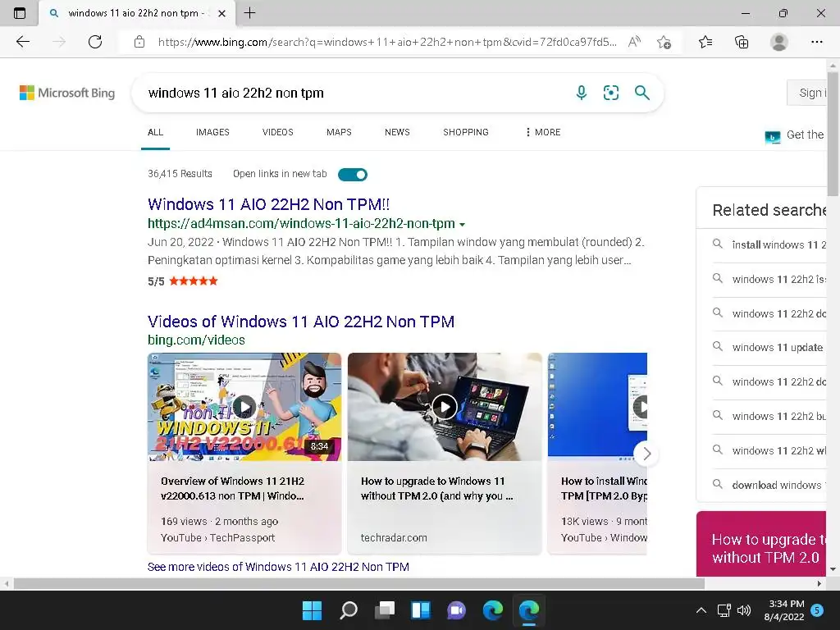View site information lock icon
Screen dimensions: 840x630
coord(139,42)
